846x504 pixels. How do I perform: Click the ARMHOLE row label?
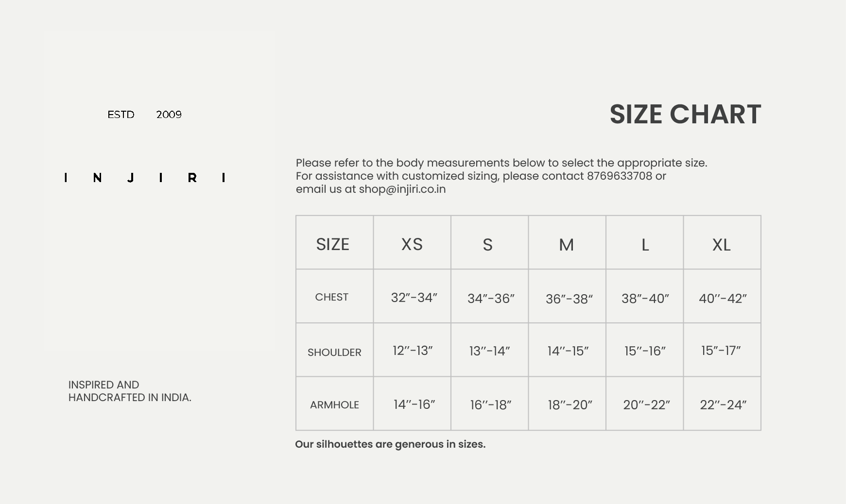coord(334,405)
